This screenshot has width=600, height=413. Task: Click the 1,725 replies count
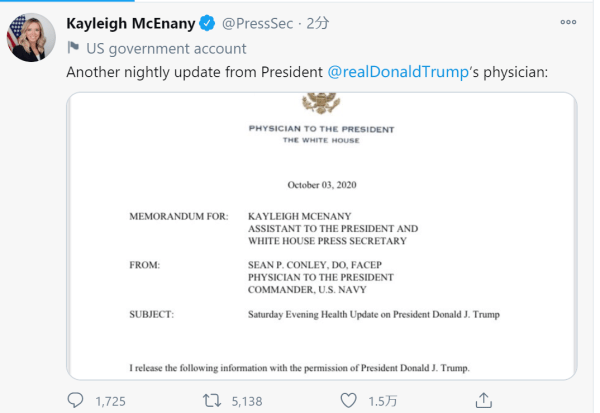(111, 400)
